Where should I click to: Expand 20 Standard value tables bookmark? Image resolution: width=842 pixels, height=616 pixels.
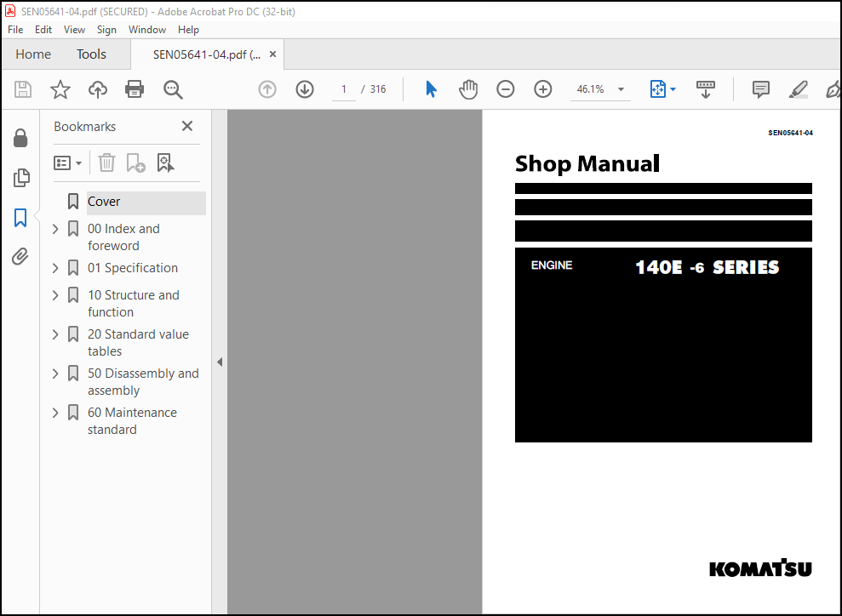[x=55, y=334]
